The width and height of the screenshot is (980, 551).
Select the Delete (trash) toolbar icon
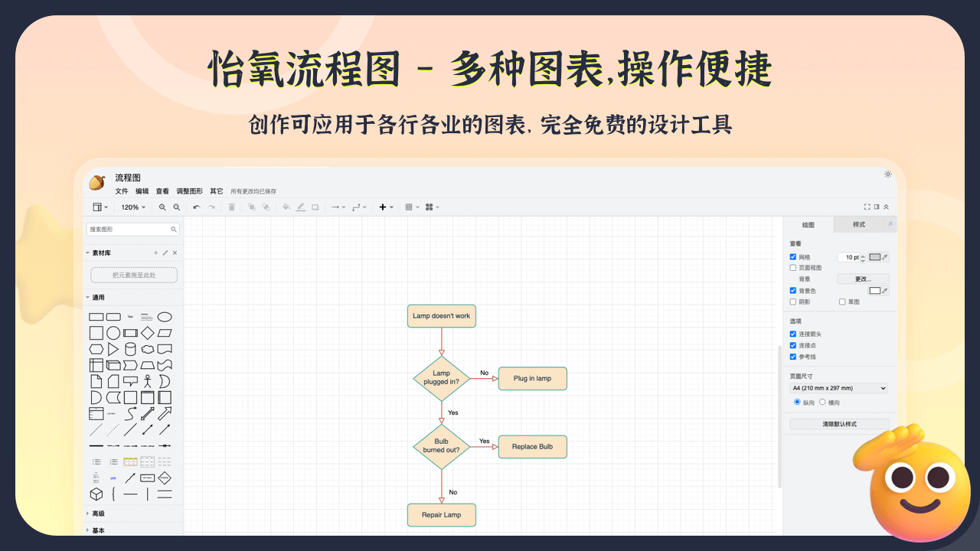[231, 207]
